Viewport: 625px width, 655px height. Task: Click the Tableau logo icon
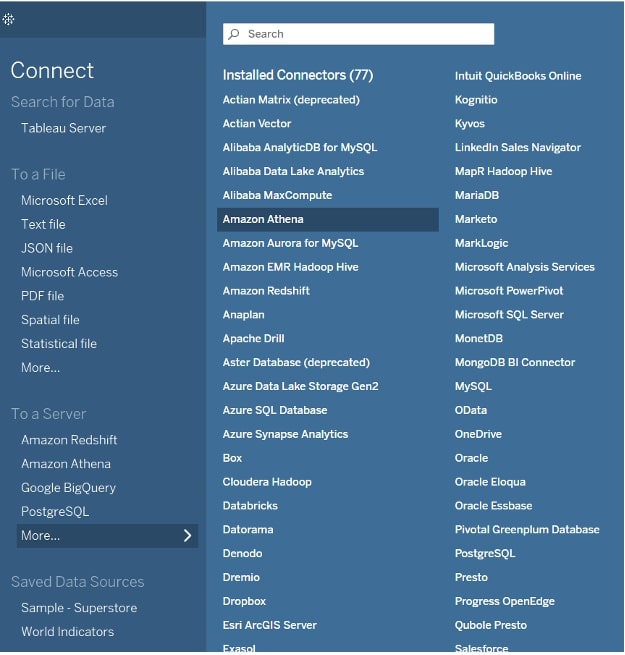tap(8, 19)
